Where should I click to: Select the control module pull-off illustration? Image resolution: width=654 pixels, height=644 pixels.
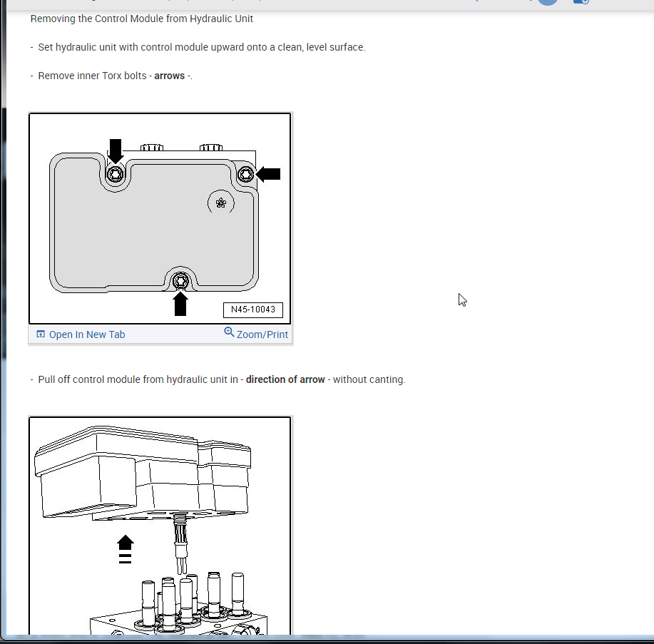(x=160, y=526)
